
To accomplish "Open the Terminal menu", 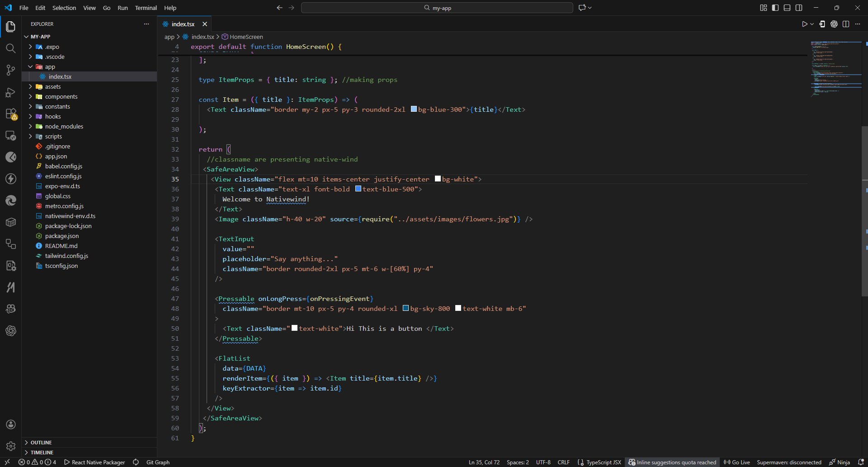I will point(146,8).
